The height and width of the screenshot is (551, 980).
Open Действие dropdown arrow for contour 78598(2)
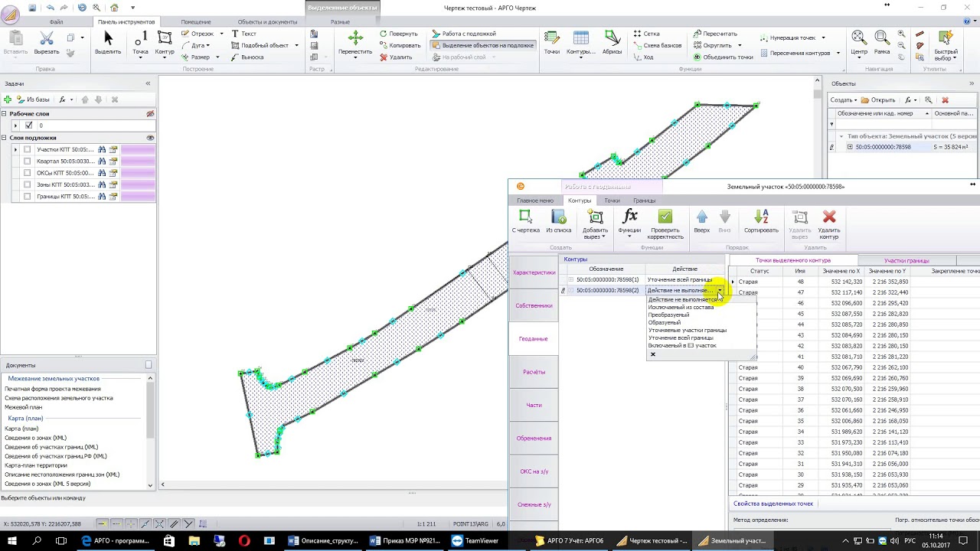tap(719, 291)
